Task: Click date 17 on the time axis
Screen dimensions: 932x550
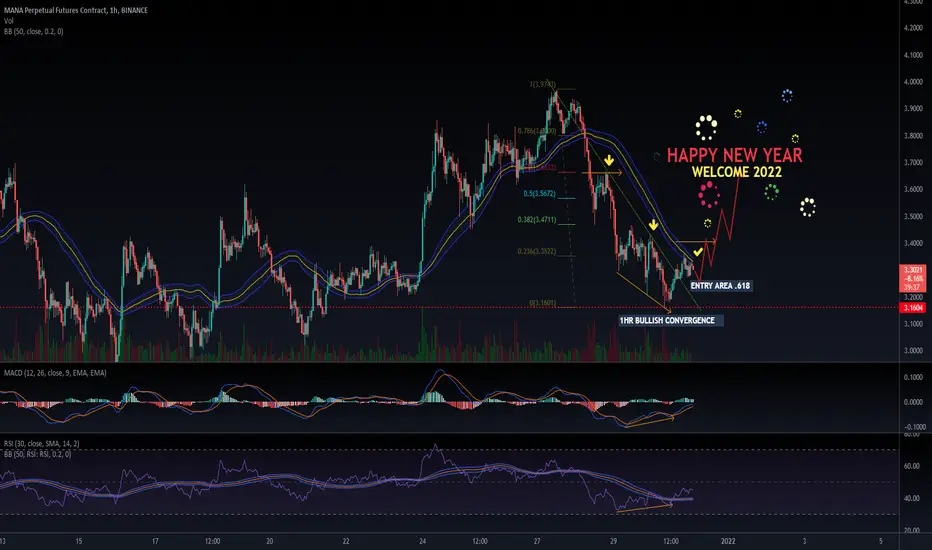Action: pos(155,542)
